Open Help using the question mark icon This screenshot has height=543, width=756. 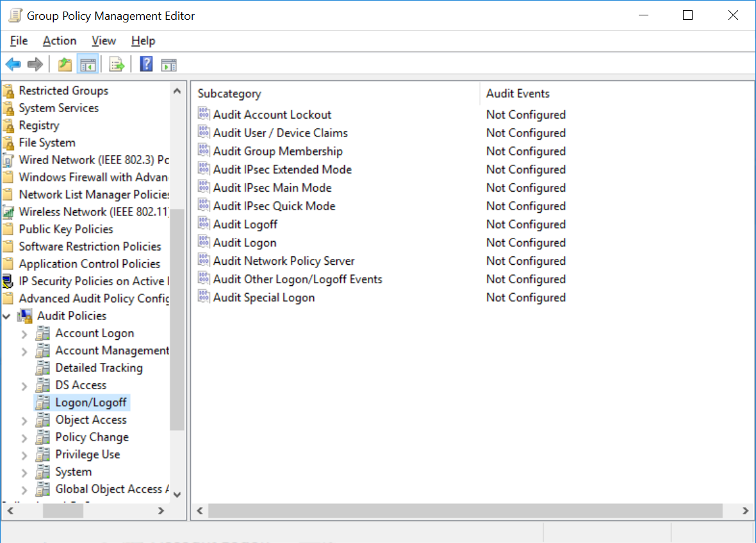click(x=145, y=63)
